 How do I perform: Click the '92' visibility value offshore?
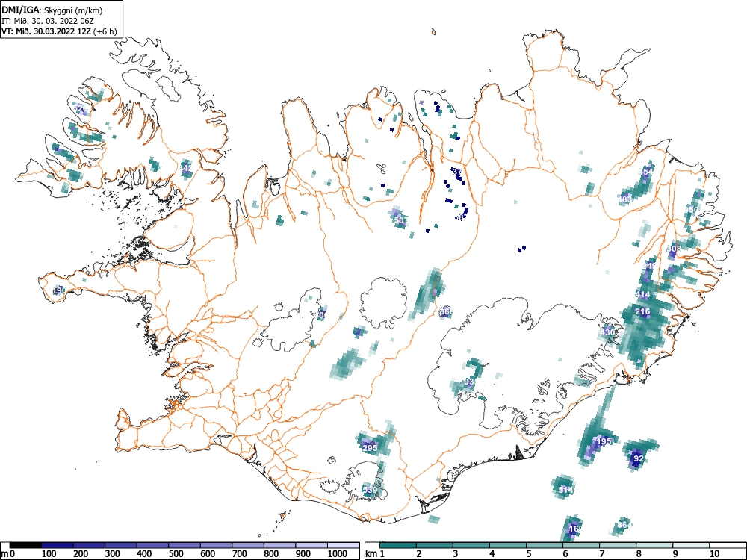point(639,458)
